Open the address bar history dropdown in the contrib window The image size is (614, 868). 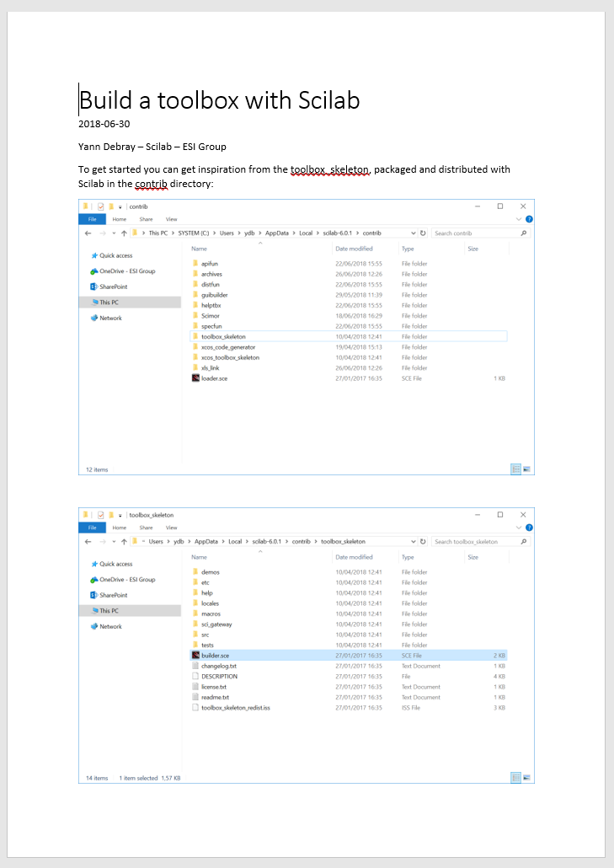(413, 233)
